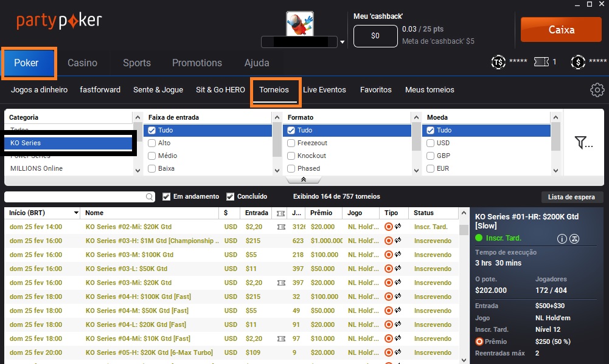
Task: Uncheck Tudo in the Formato filter
Action: [x=291, y=131]
